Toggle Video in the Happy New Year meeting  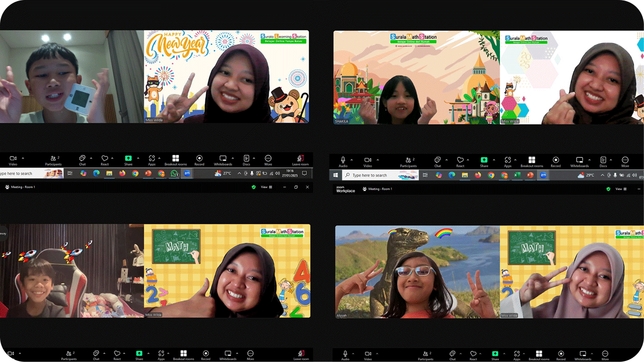pos(13,160)
